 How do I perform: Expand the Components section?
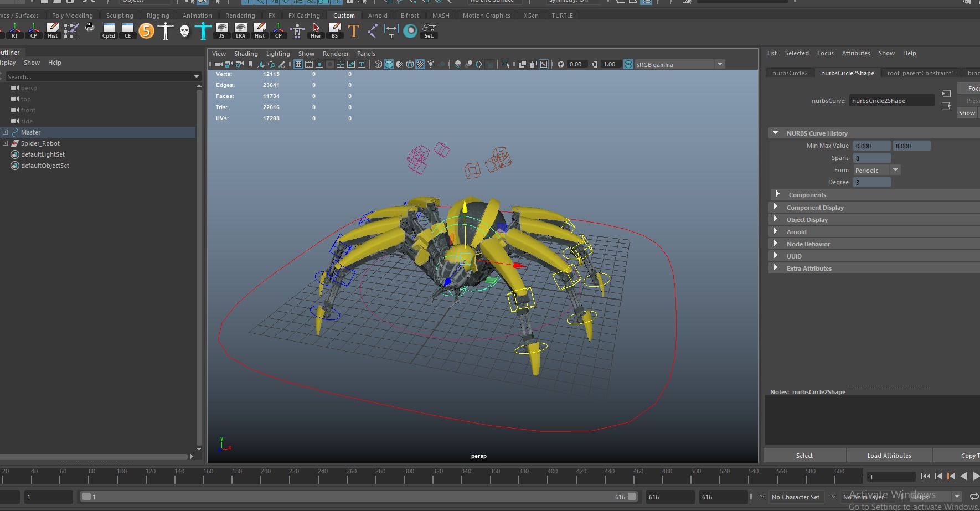coord(778,194)
